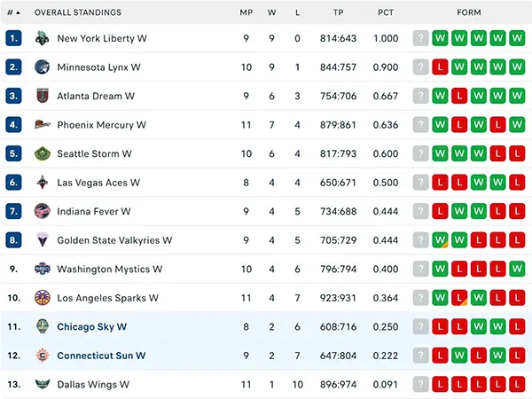This screenshot has width=532, height=399.
Task: Open New York Liberty team logo
Action: (x=43, y=38)
